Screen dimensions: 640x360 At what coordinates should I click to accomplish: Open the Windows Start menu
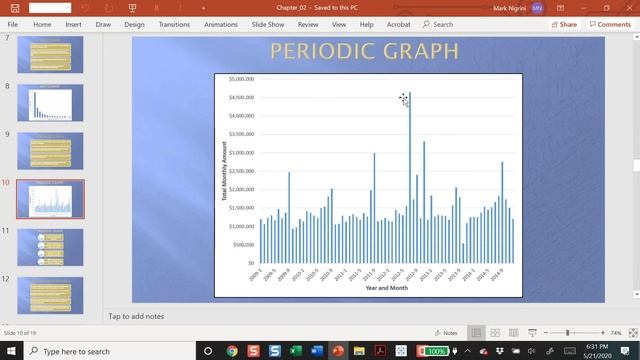tap(11, 351)
